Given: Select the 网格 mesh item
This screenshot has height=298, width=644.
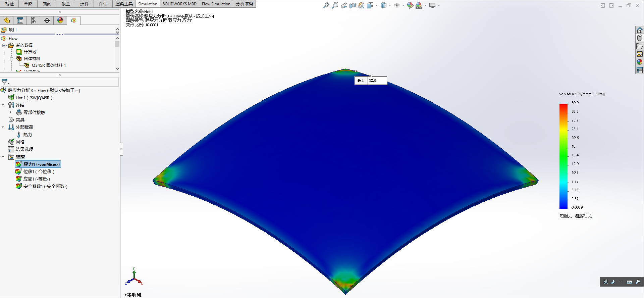Looking at the screenshot, I should [x=16, y=142].
